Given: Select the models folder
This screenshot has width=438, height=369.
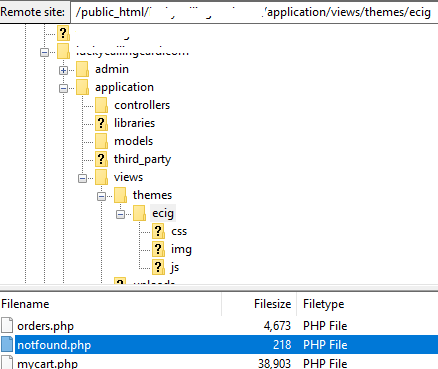Looking at the screenshot, I should pos(134,141).
